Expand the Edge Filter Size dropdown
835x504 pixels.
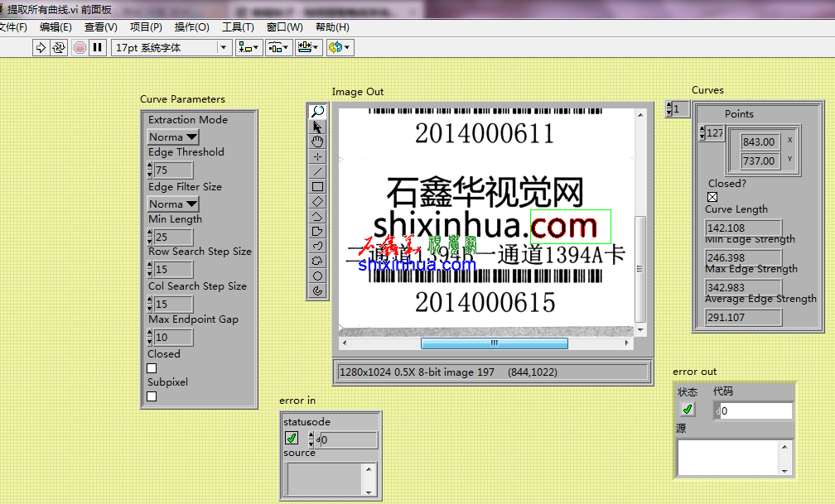tap(173, 204)
